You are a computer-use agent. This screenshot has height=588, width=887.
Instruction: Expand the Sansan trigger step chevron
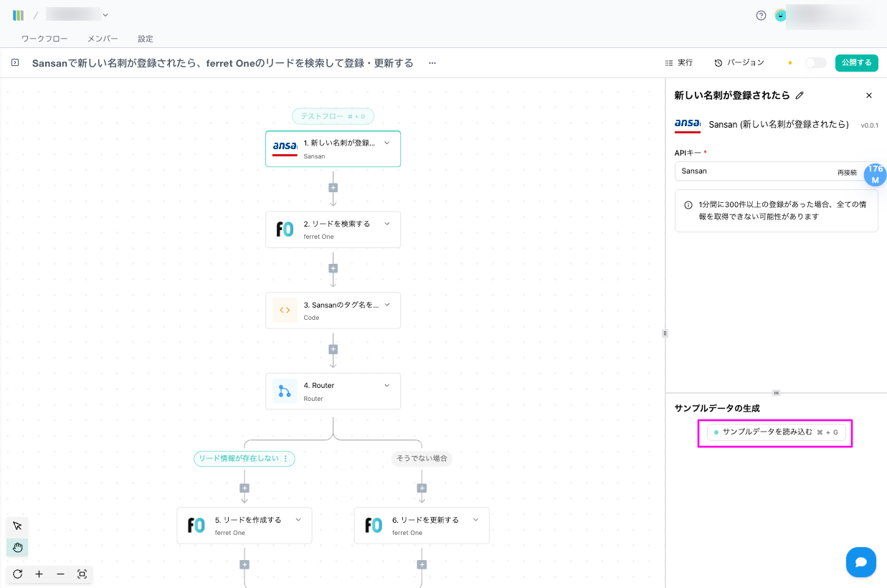(387, 143)
